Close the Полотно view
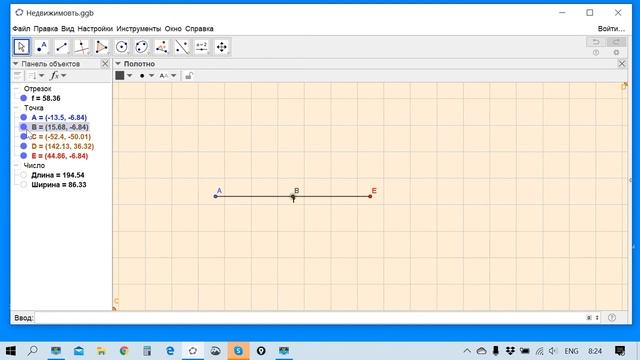 tap(622, 64)
